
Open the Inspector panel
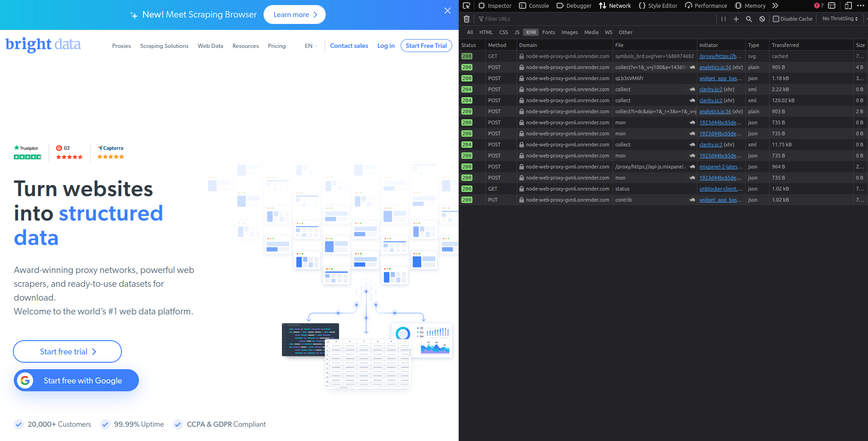click(x=495, y=6)
